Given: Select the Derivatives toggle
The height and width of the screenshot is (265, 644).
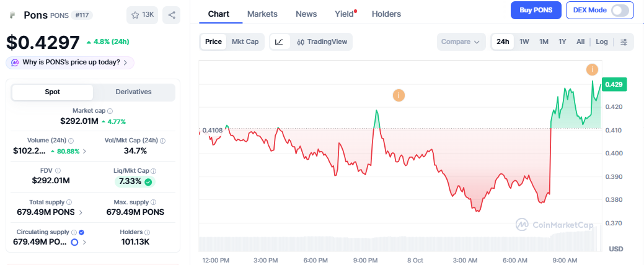Looking at the screenshot, I should tap(133, 92).
